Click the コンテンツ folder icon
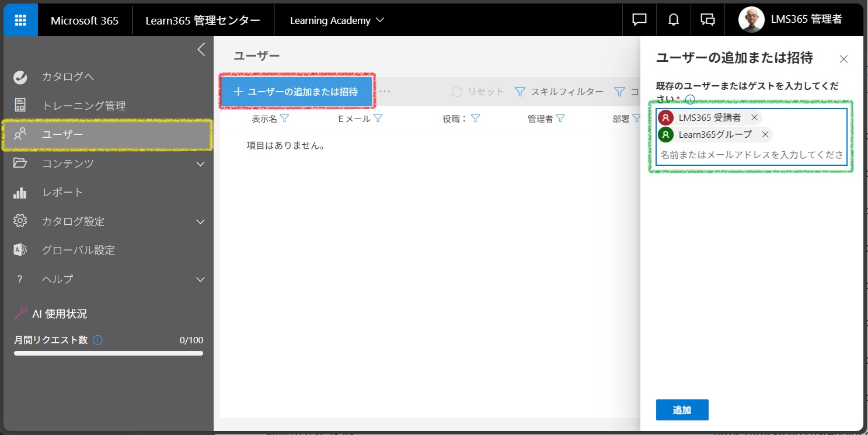The image size is (868, 435). (20, 163)
